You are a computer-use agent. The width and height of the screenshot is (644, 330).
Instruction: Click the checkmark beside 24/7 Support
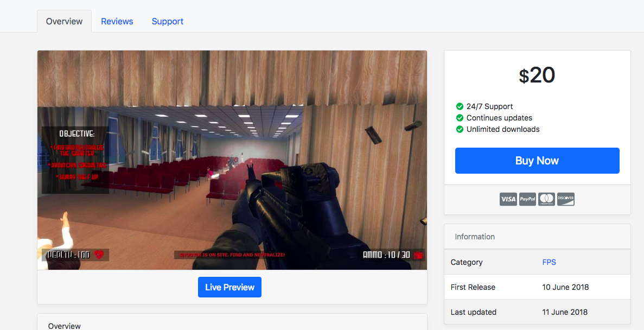pyautogui.click(x=460, y=106)
